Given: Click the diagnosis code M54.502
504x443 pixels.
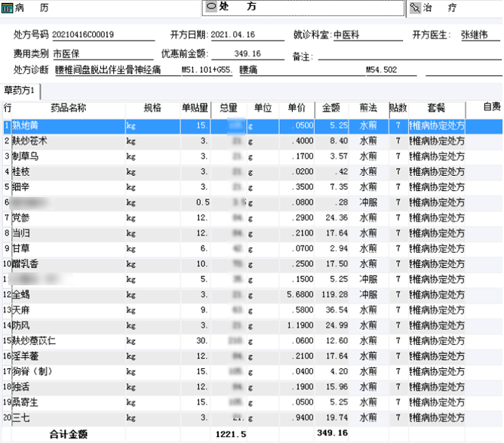Looking at the screenshot, I should coord(391,69).
